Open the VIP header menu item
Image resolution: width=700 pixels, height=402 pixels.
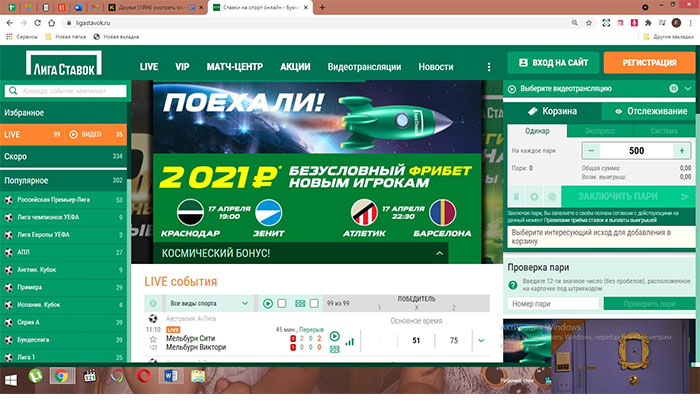click(x=182, y=67)
